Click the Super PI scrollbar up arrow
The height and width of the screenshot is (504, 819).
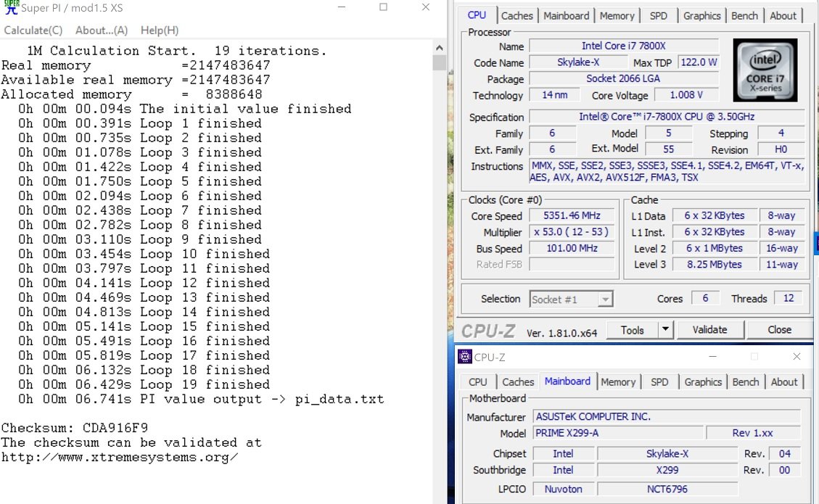[x=439, y=48]
